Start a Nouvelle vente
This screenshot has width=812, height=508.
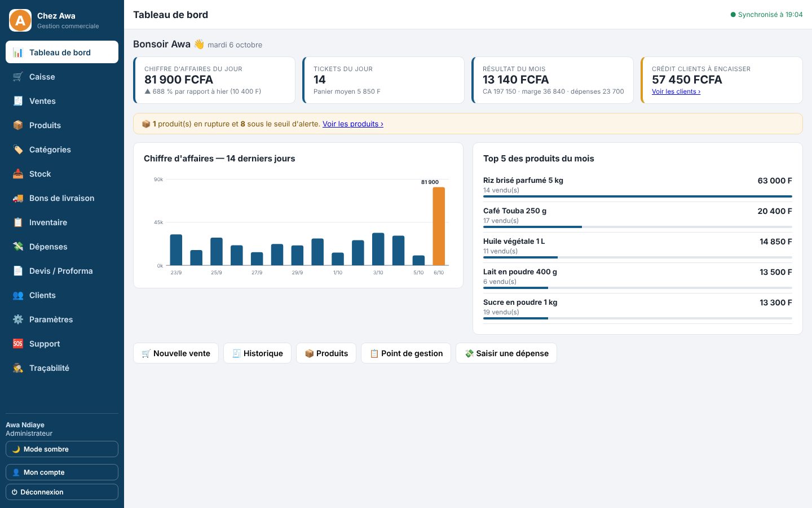click(176, 353)
